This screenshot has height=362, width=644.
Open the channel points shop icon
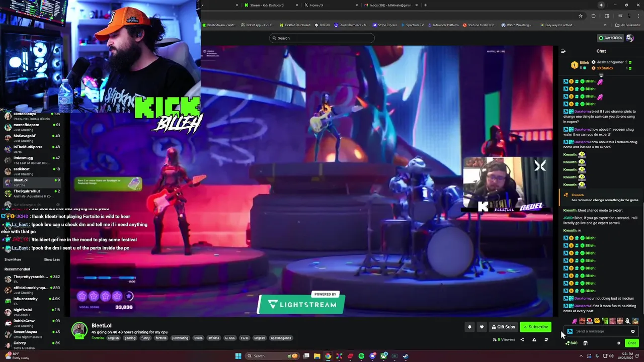pyautogui.click(x=585, y=343)
